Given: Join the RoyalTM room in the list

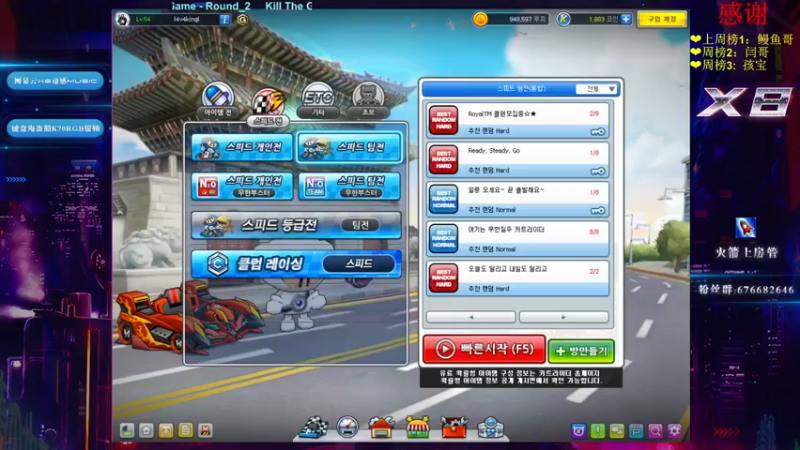Looking at the screenshot, I should tap(518, 120).
